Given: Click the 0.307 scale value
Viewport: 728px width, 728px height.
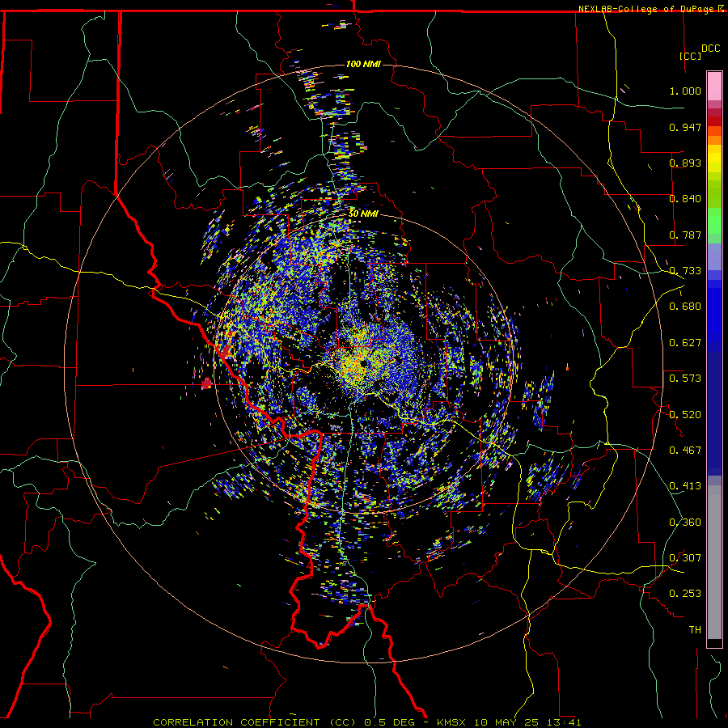Looking at the screenshot, I should [x=685, y=558].
